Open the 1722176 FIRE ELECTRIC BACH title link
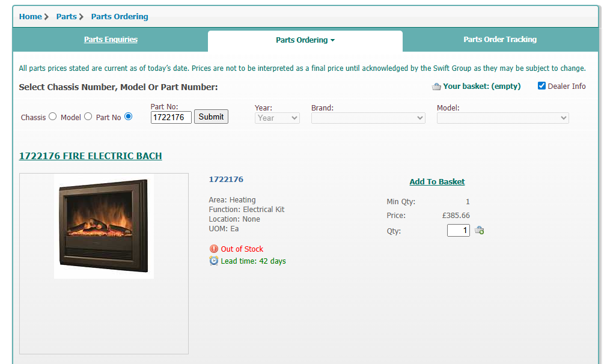Screen dimensions: 616x364 [x=90, y=156]
